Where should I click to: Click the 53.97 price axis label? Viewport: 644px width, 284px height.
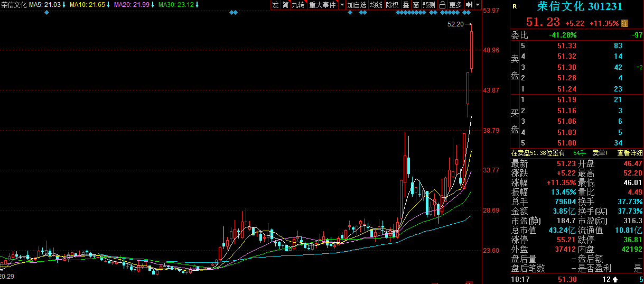click(492, 10)
